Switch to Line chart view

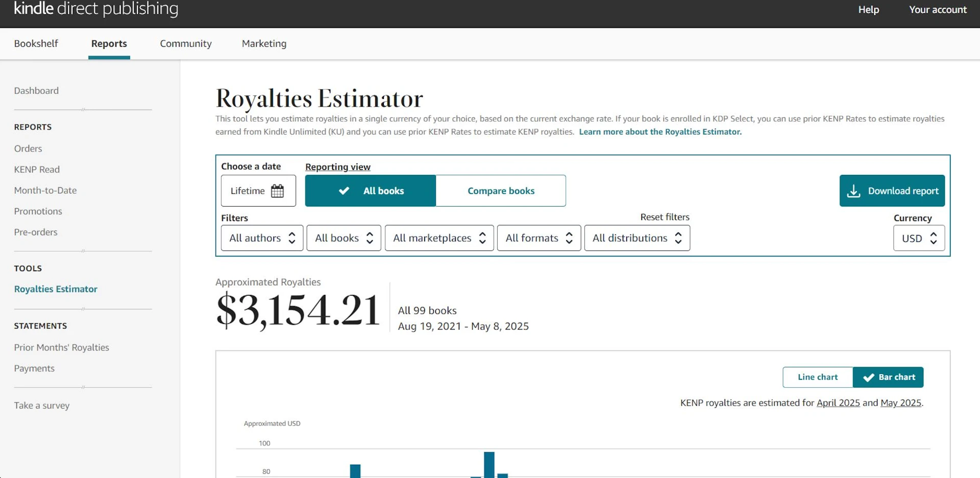coord(818,377)
